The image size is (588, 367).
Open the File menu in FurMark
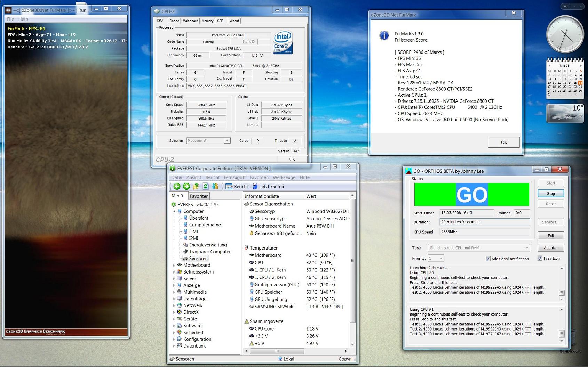coord(10,19)
